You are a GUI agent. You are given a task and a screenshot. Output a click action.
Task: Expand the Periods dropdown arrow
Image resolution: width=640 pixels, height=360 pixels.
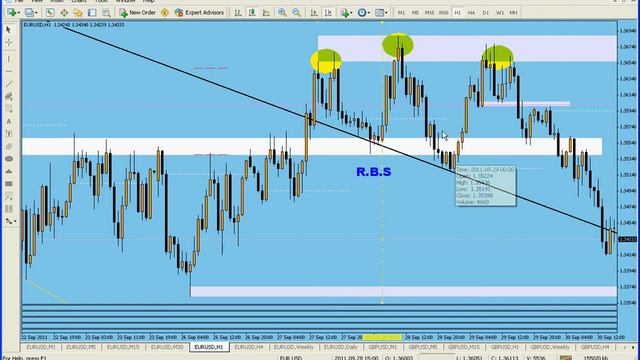369,13
